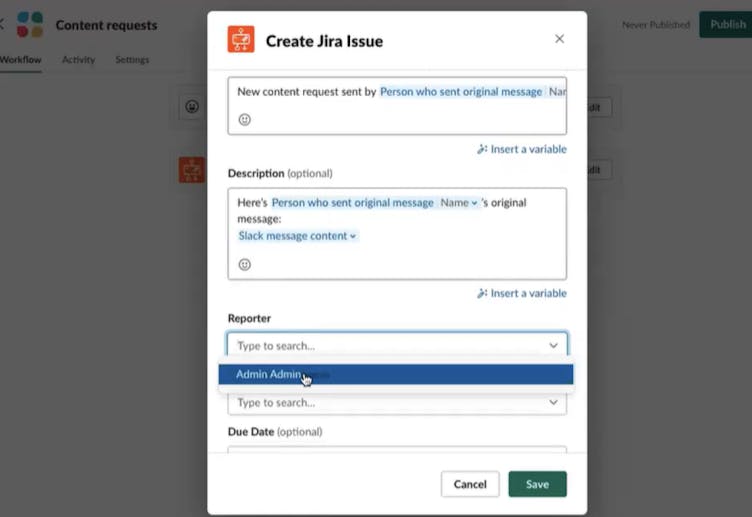The height and width of the screenshot is (517, 752).
Task: Open the Settings tab
Action: tap(132, 59)
